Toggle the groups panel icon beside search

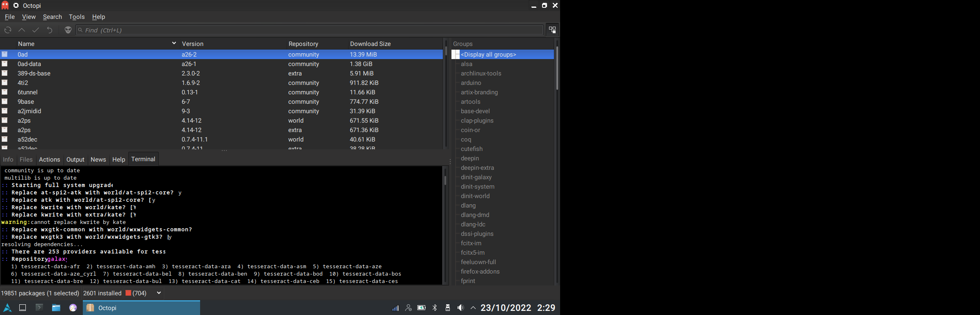[552, 30]
